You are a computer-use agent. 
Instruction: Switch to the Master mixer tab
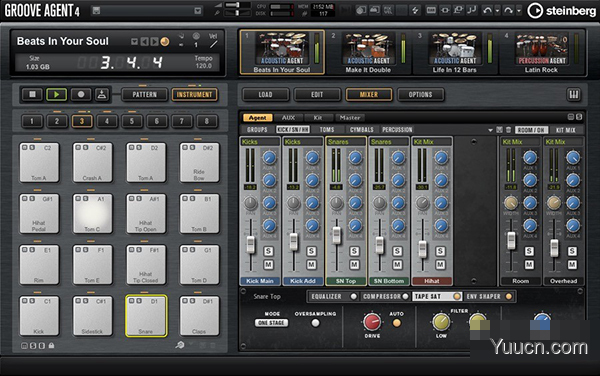click(x=350, y=118)
